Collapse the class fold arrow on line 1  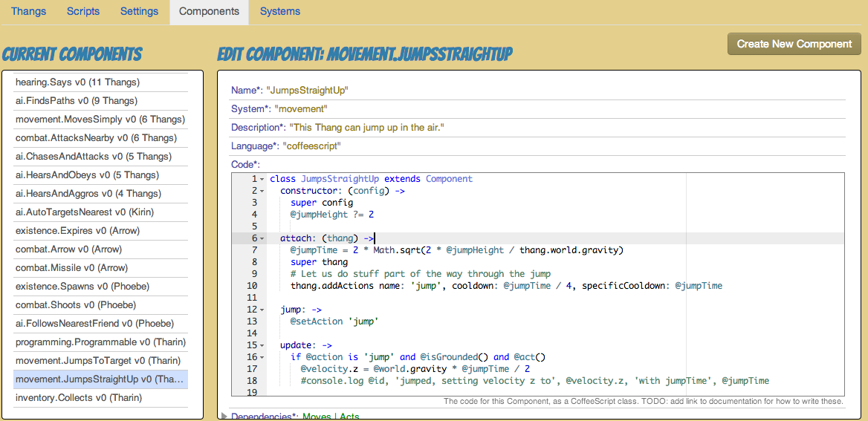262,179
